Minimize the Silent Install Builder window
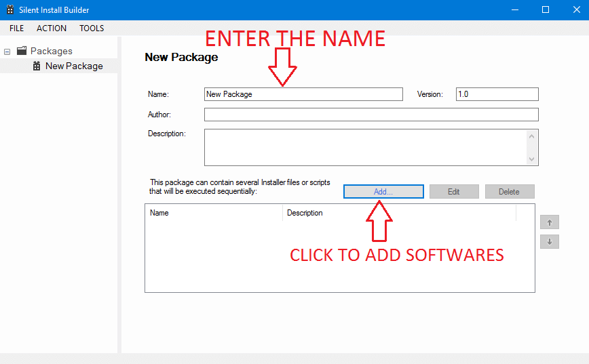 [515, 9]
